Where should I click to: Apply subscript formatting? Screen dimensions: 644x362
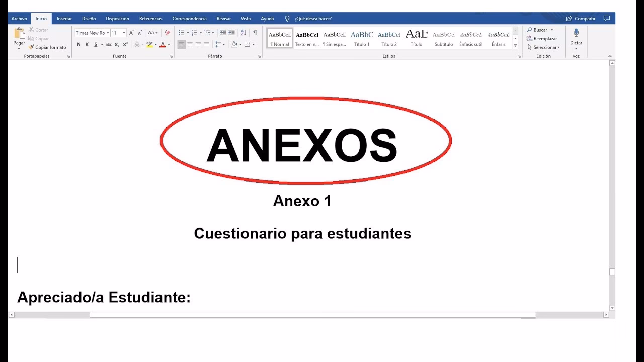(x=117, y=44)
